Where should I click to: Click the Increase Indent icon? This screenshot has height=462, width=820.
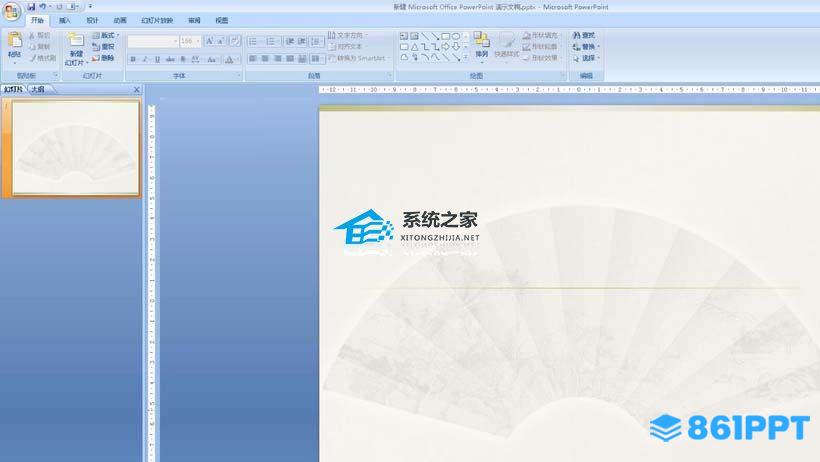tap(301, 41)
